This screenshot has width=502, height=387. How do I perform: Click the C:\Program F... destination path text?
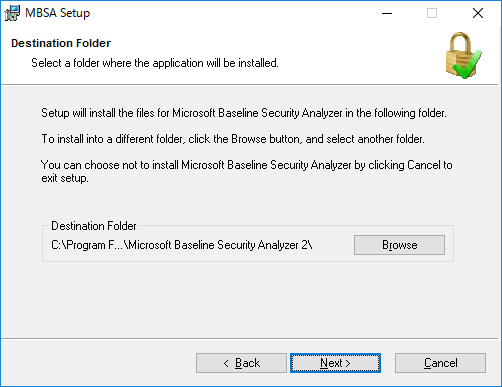click(x=182, y=245)
